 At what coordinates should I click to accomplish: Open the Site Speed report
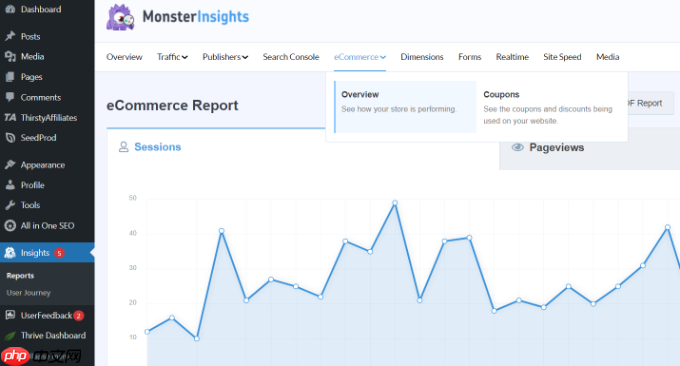point(562,57)
